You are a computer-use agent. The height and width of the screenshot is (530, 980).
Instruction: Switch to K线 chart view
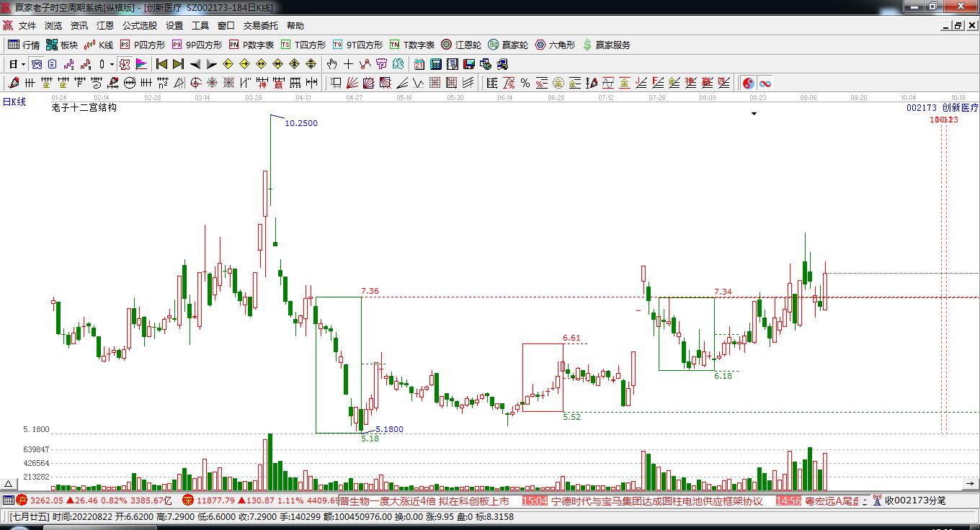[99, 45]
